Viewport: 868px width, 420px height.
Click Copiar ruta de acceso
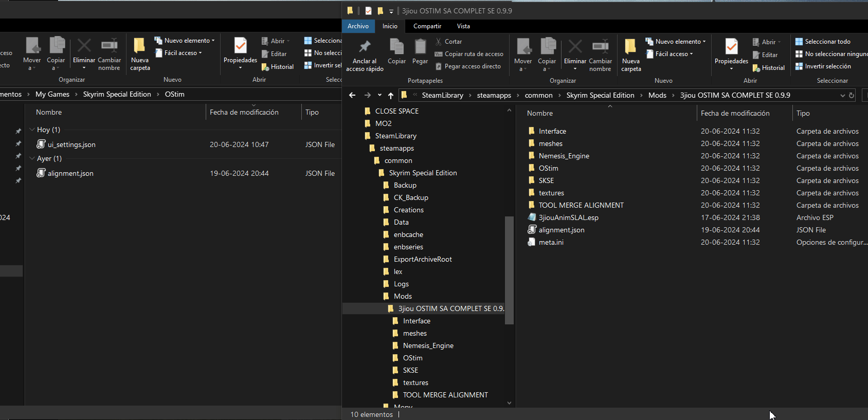pos(473,54)
